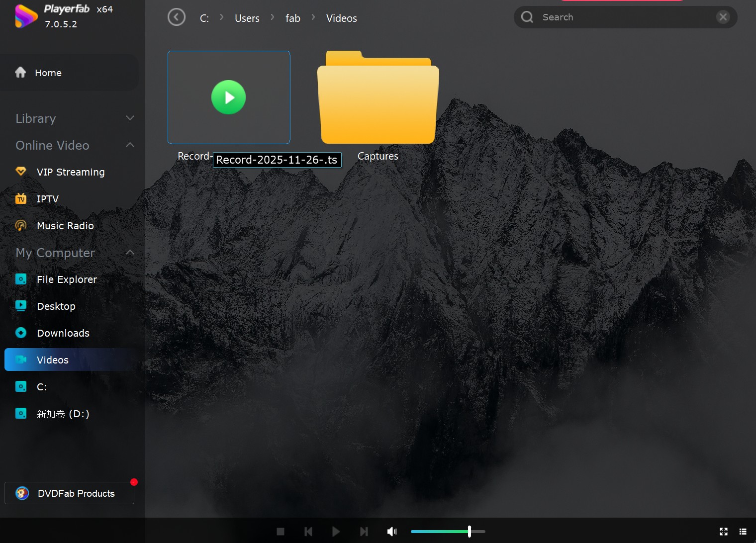Viewport: 756px width, 543px height.
Task: Adjust the volume slider
Action: click(469, 531)
